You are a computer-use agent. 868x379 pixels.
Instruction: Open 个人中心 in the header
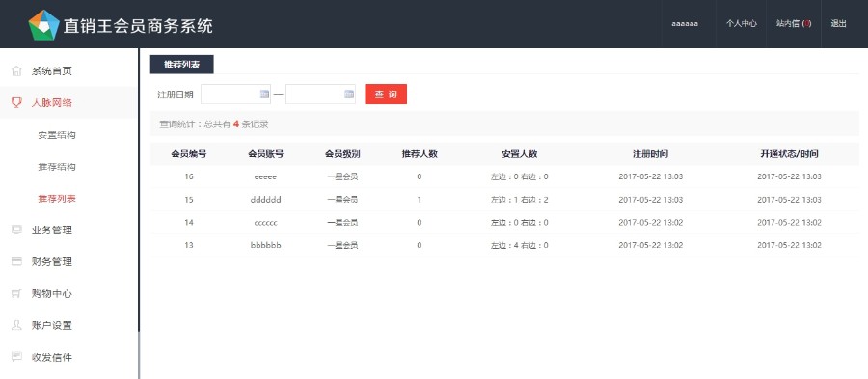click(742, 24)
